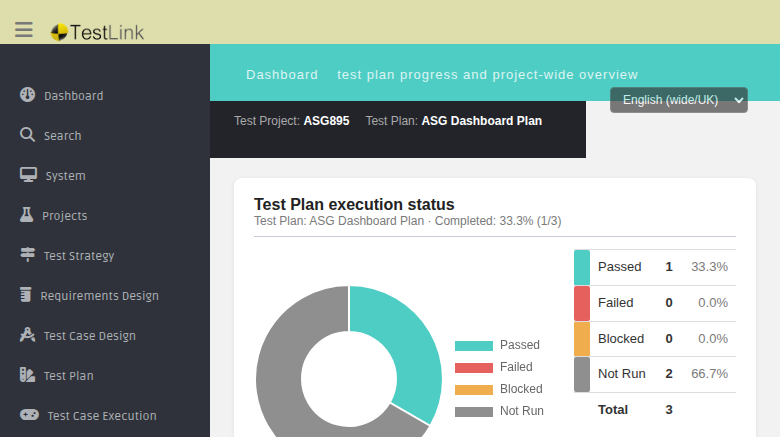
Task: Click the Not Run label in status table
Action: click(622, 374)
